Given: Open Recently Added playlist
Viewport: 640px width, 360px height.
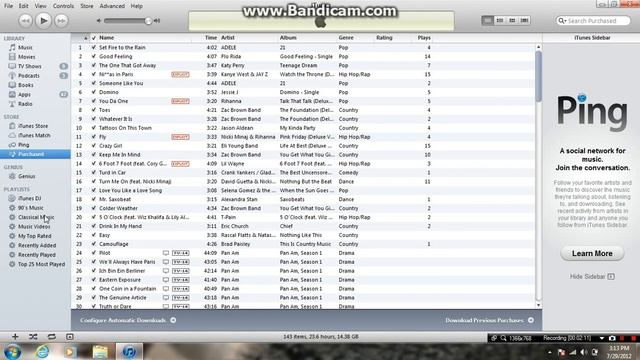Looking at the screenshot, I should [37, 245].
